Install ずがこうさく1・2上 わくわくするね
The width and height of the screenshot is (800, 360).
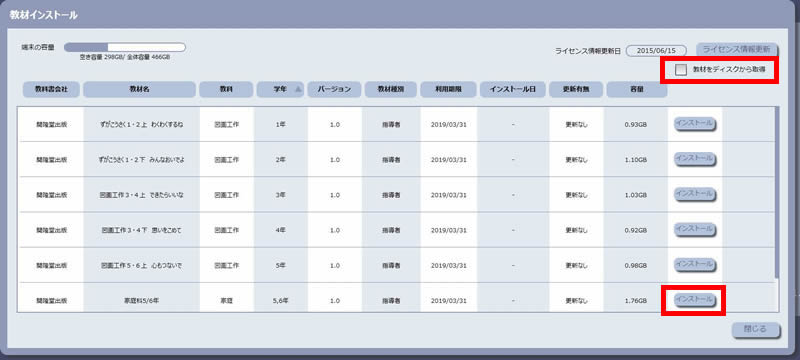tap(694, 123)
